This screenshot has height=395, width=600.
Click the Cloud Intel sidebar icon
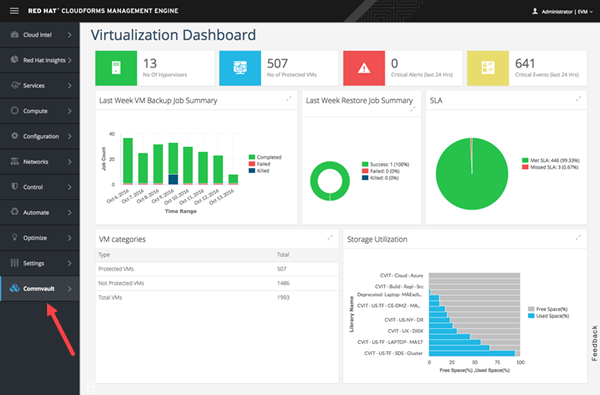click(15, 34)
